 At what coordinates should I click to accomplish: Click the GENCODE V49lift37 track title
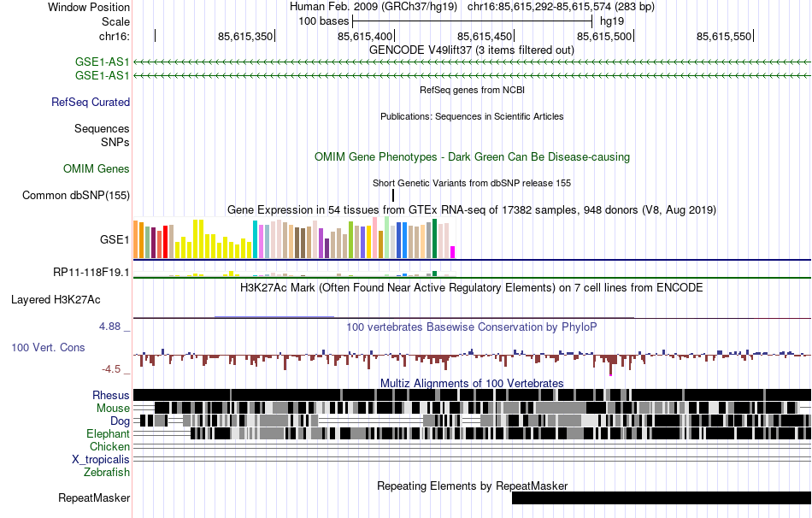472,50
